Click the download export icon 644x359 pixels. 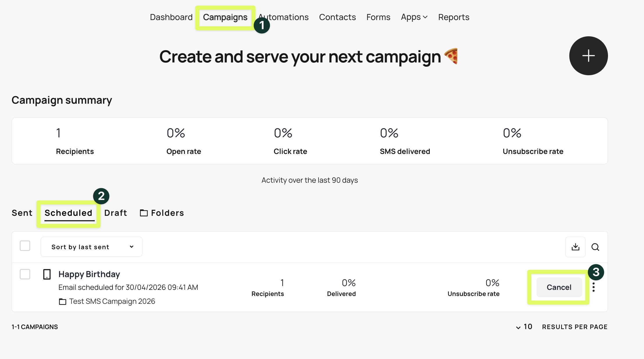pos(575,247)
